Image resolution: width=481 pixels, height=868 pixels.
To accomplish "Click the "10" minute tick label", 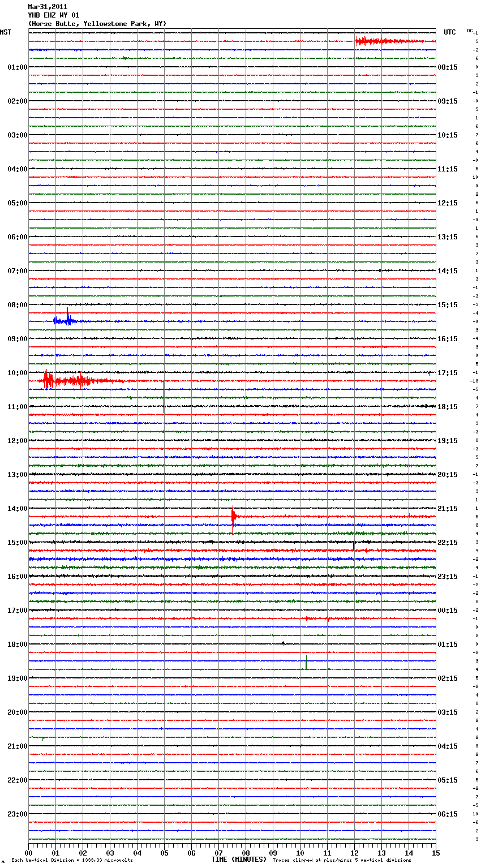I will coord(300,853).
